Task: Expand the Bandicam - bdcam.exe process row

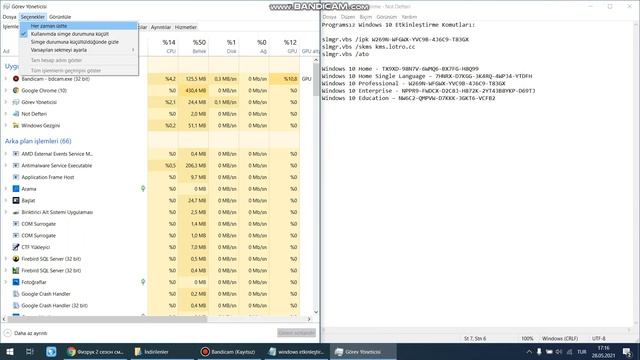Action: (x=6, y=79)
